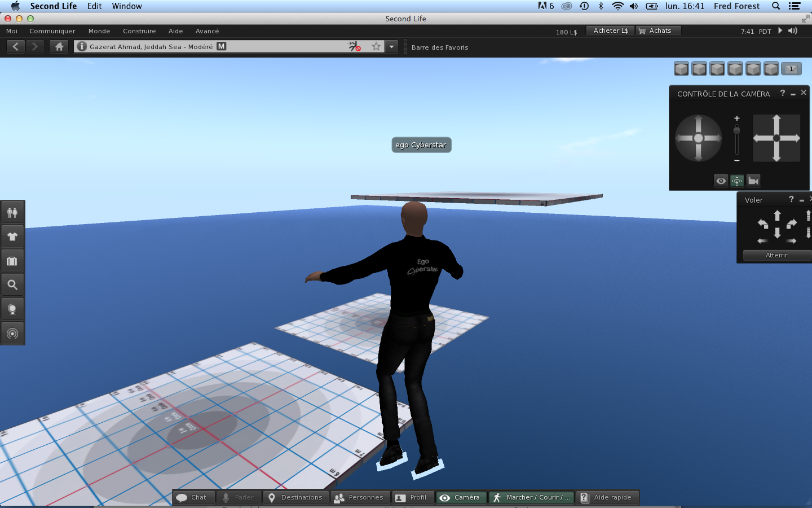Click the camera pan cross control

coord(776,138)
